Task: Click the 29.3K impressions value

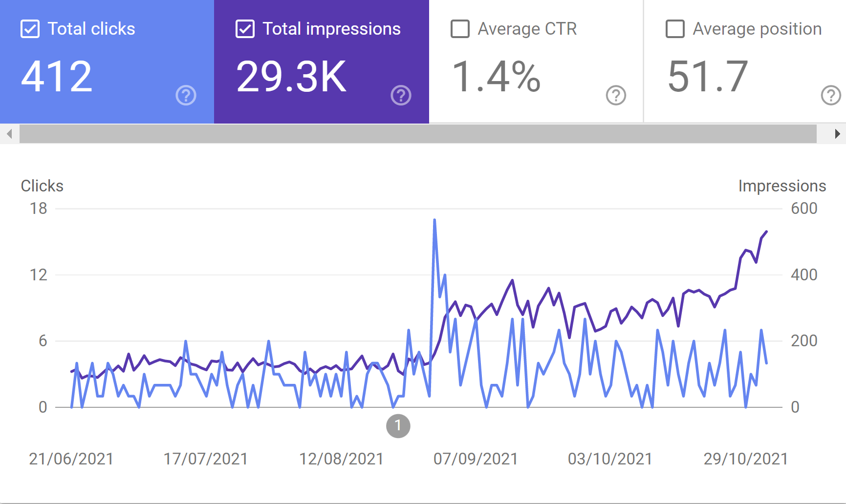Action: (x=291, y=77)
